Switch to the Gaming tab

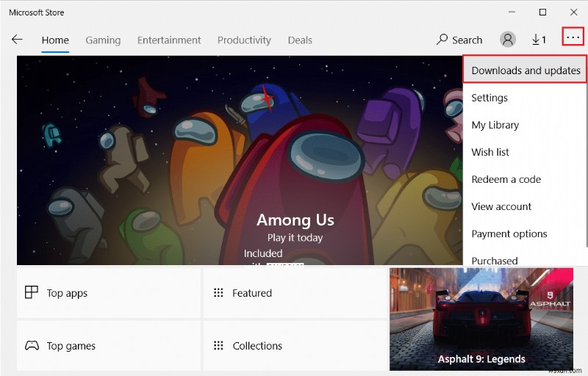[x=103, y=40]
